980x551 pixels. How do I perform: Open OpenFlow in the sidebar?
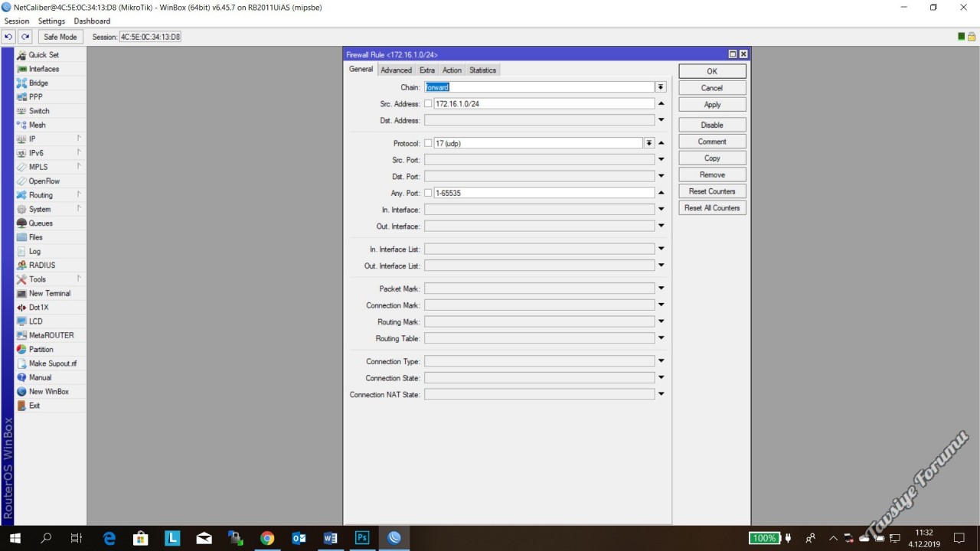[x=44, y=181]
